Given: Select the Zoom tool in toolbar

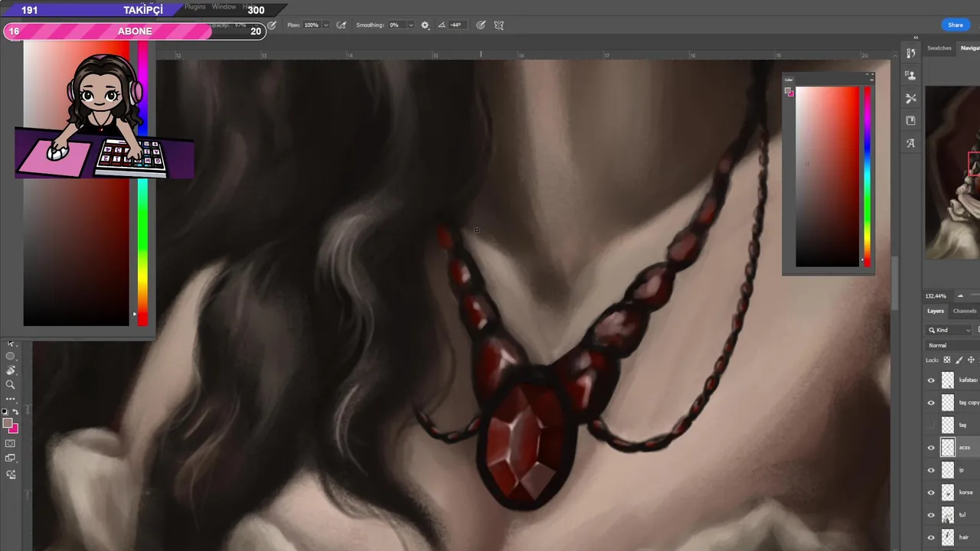Looking at the screenshot, I should coord(11,384).
